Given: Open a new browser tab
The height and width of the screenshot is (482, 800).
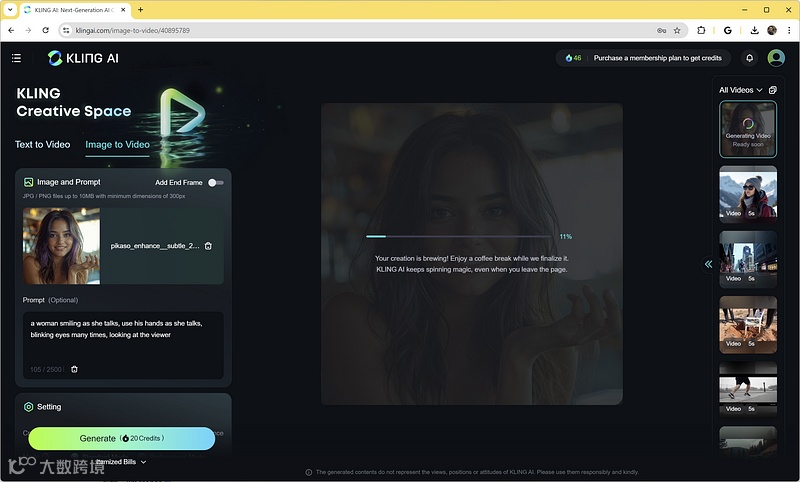Looking at the screenshot, I should (x=140, y=10).
